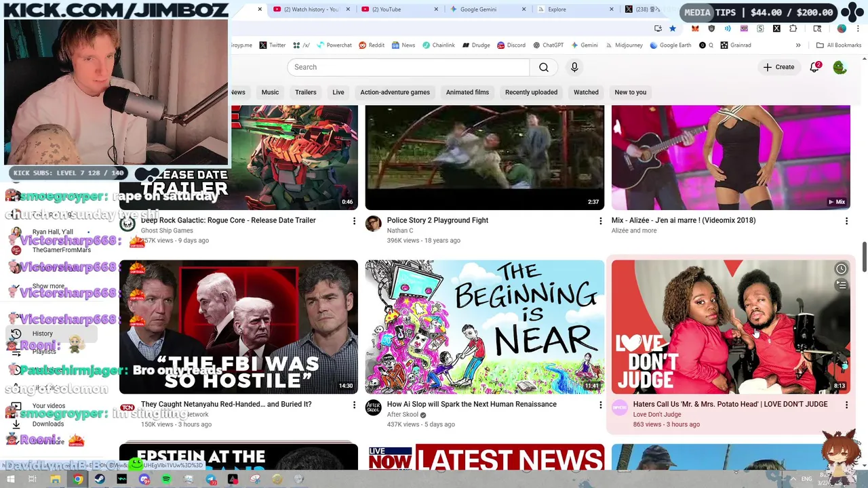Click the Watch later clock on Love Don't Judge thumbnail
Viewport: 868px width, 488px height.
[x=841, y=269]
